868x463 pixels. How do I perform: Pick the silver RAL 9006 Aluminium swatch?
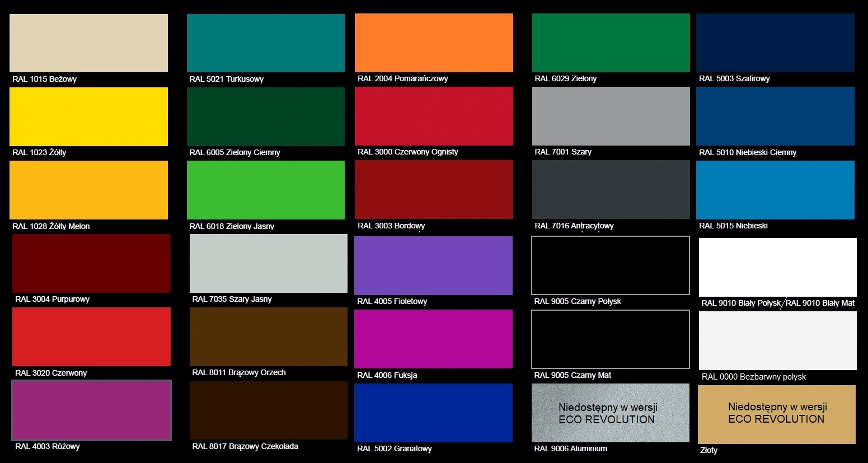(x=611, y=413)
